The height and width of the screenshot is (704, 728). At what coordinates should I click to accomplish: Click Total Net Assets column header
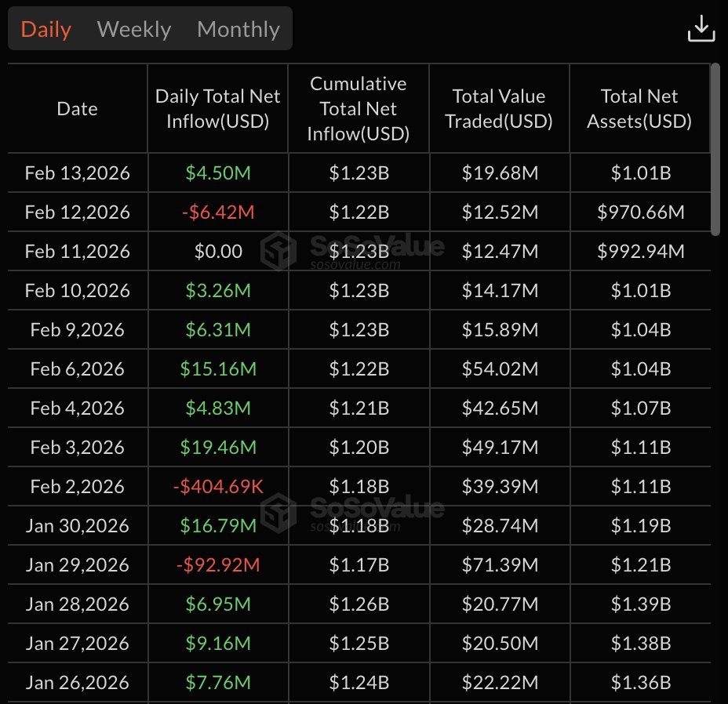(639, 109)
